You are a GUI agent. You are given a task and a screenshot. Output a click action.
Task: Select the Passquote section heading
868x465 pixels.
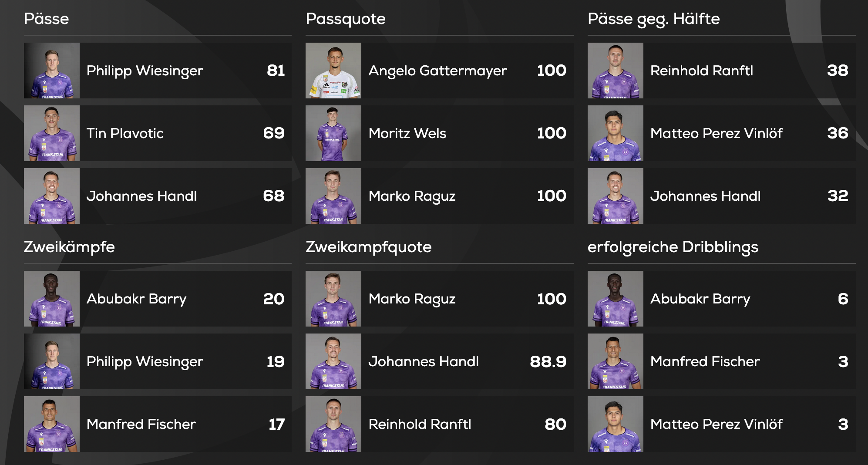coord(346,19)
